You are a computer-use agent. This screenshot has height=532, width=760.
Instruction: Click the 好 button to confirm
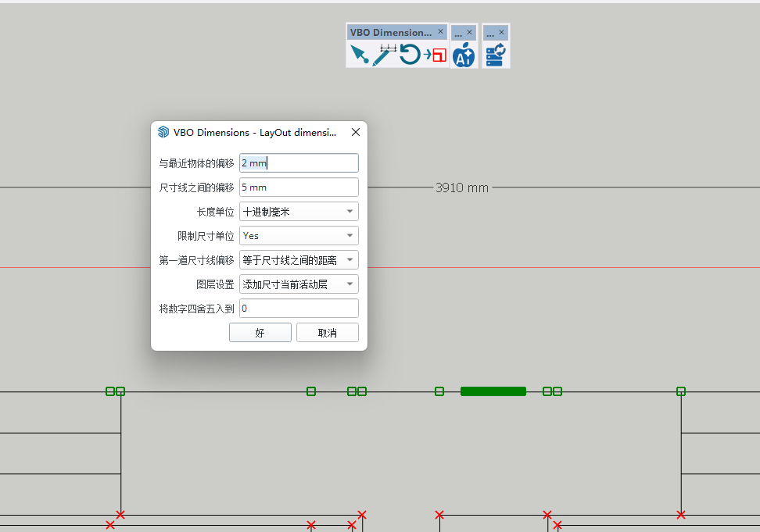[x=260, y=333]
